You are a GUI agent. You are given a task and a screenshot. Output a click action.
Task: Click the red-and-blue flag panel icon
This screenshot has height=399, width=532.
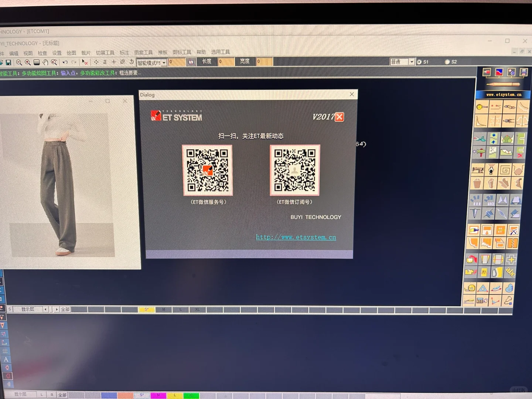pyautogui.click(x=499, y=72)
